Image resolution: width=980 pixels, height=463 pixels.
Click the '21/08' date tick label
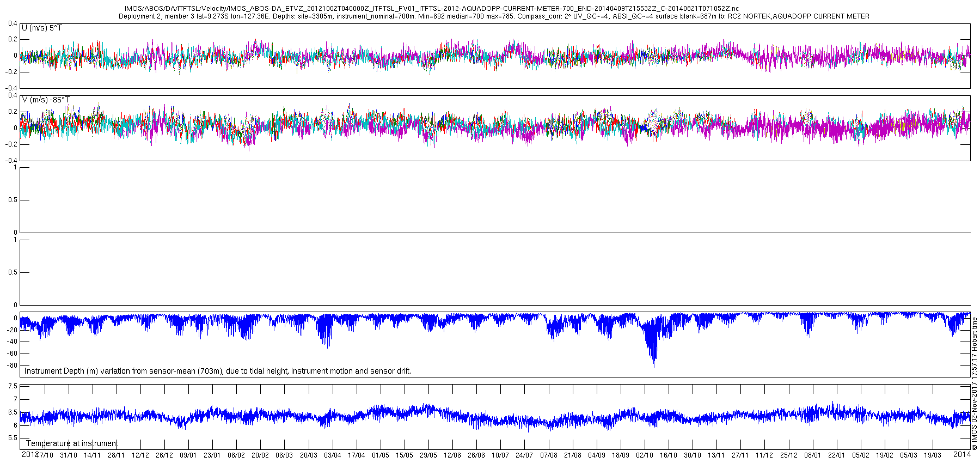tap(573, 455)
